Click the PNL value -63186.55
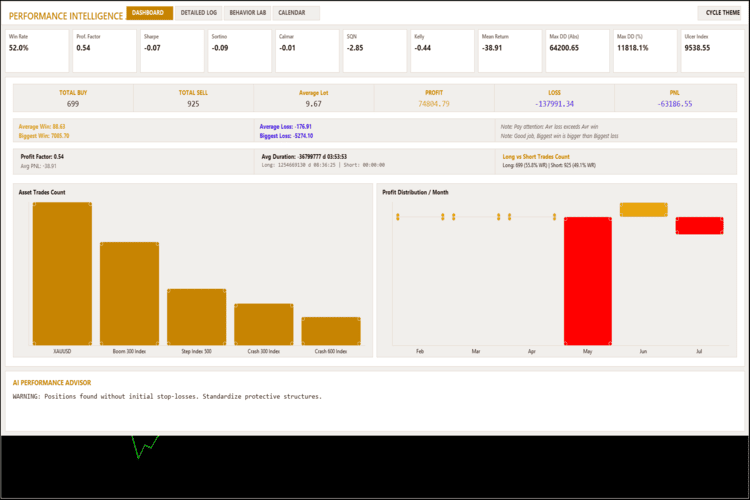 [674, 104]
